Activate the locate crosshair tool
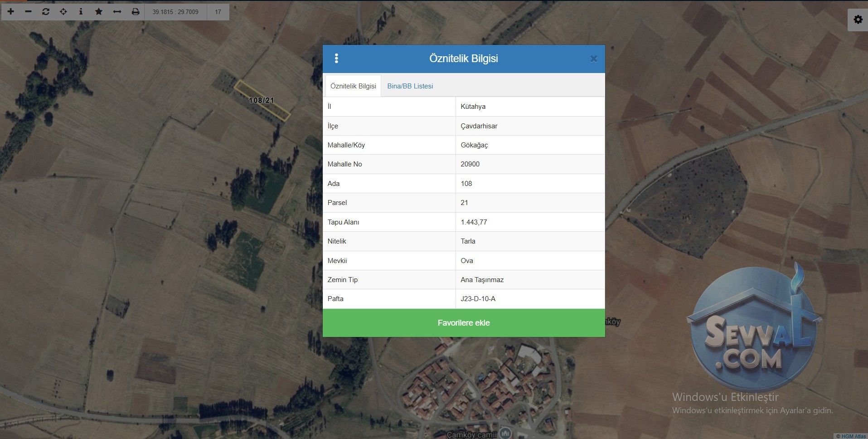 pyautogui.click(x=63, y=12)
